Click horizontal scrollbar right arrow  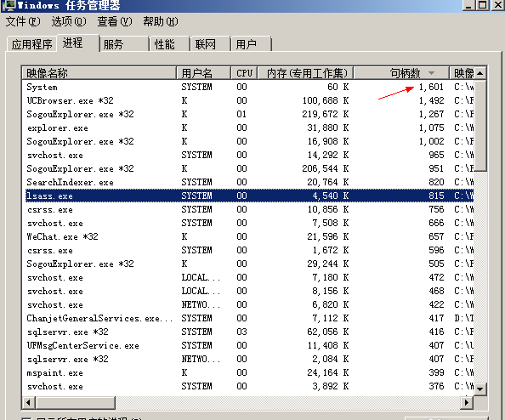[x=467, y=402]
